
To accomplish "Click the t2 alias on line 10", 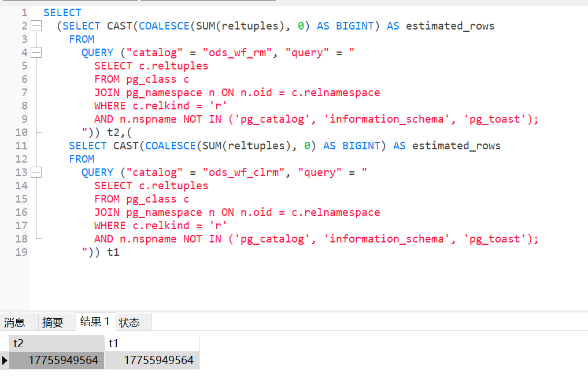I will (113, 133).
